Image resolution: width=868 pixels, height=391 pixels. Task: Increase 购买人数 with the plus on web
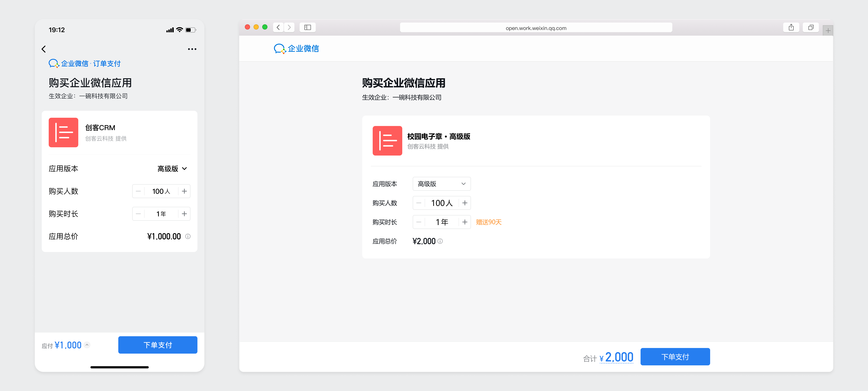[x=465, y=203]
